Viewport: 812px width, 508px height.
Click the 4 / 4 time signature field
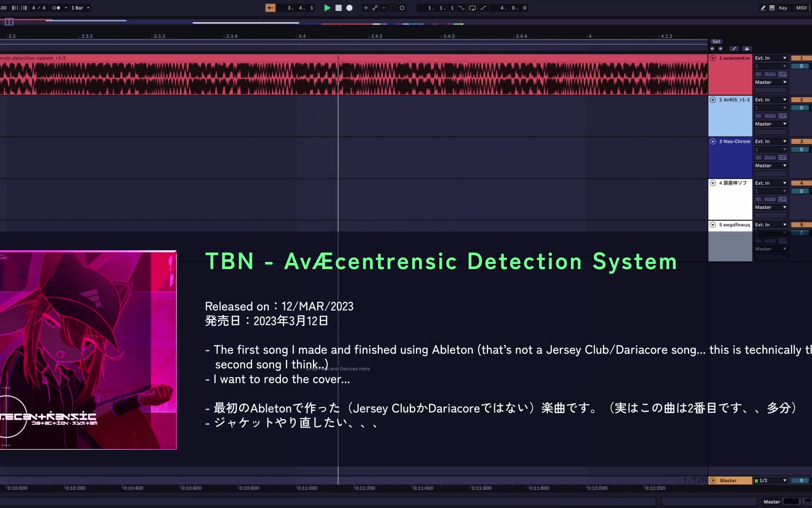(x=39, y=8)
